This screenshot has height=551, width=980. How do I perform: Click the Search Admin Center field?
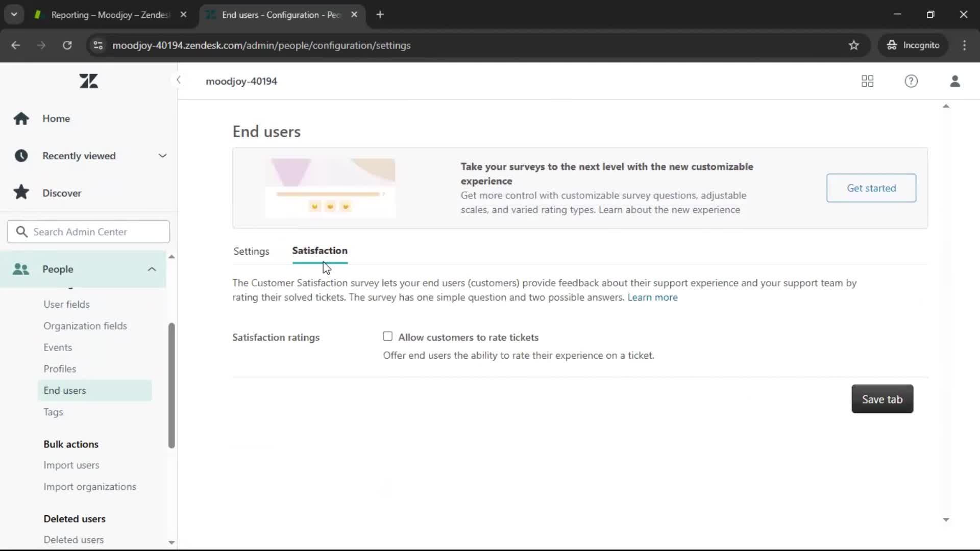coord(88,232)
